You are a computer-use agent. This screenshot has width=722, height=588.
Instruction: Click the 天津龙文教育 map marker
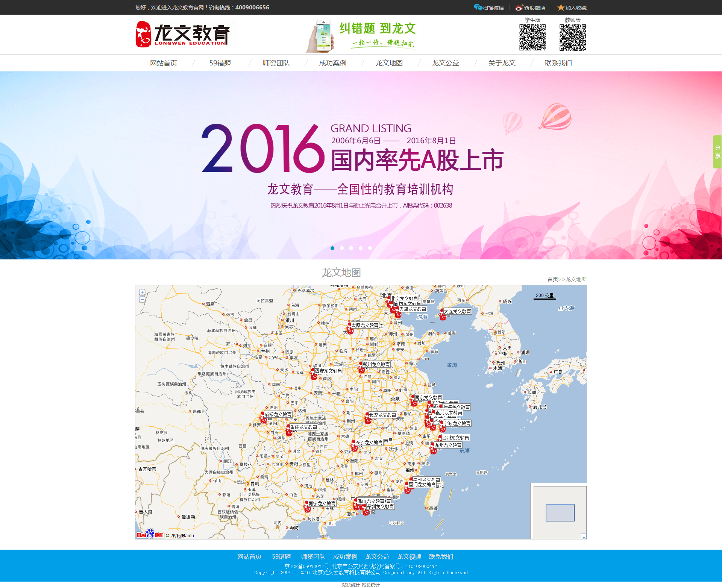click(398, 313)
